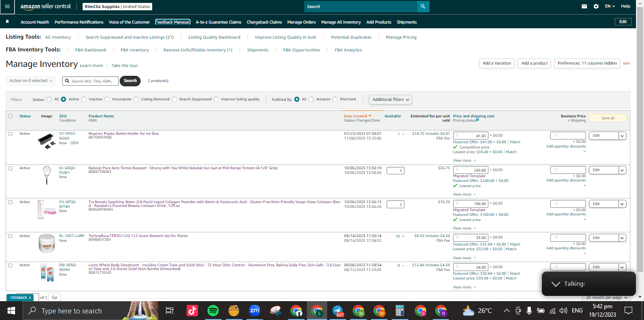This screenshot has height=320, width=644.
Task: Click the magnifier search button in header
Action: point(423,7)
